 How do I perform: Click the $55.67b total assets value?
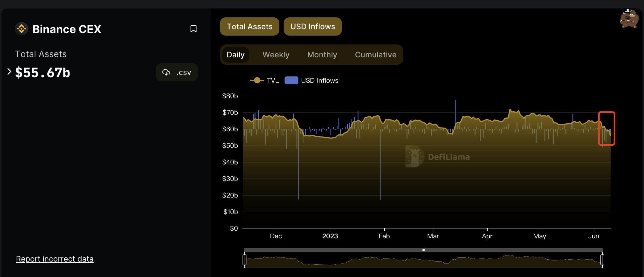(x=42, y=73)
